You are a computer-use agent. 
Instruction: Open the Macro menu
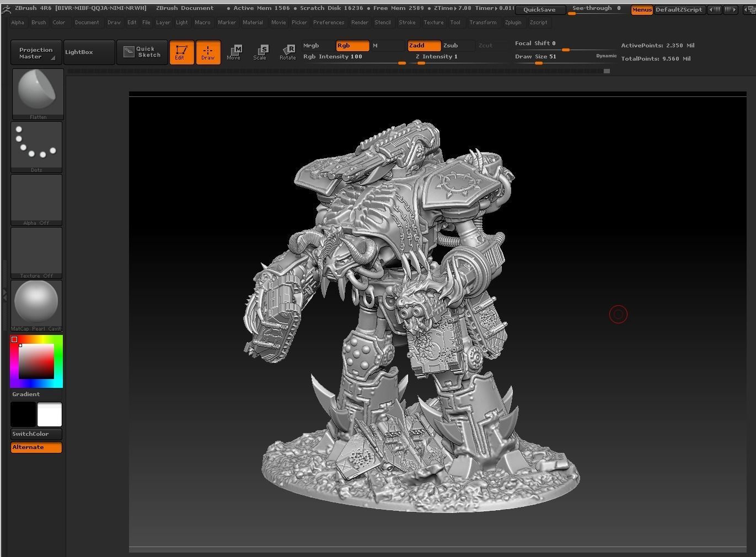coord(202,23)
